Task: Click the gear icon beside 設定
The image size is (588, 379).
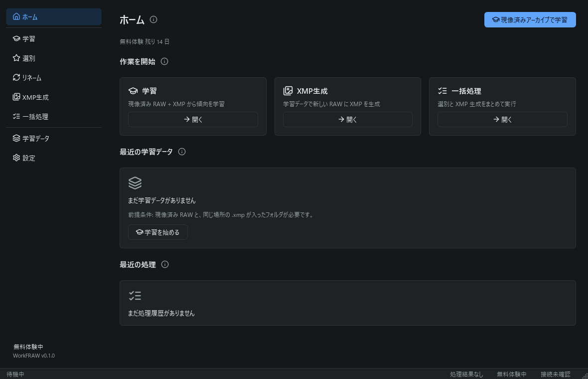Action: (16, 158)
